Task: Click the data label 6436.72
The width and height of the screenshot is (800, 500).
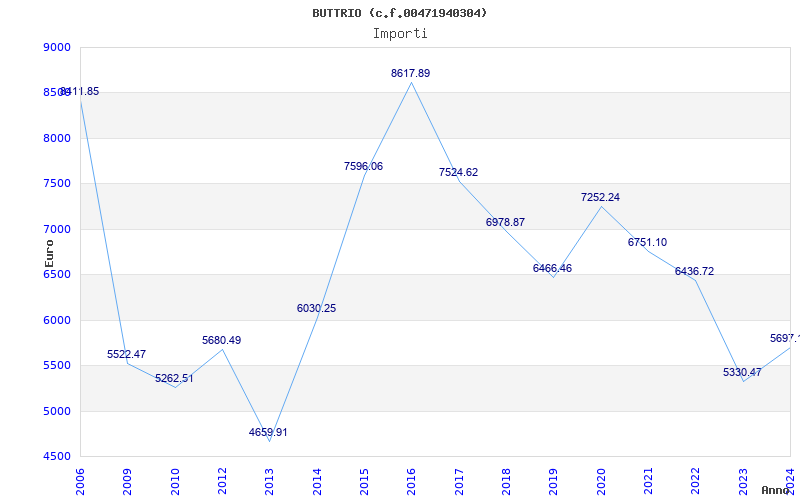Action: pyautogui.click(x=694, y=271)
